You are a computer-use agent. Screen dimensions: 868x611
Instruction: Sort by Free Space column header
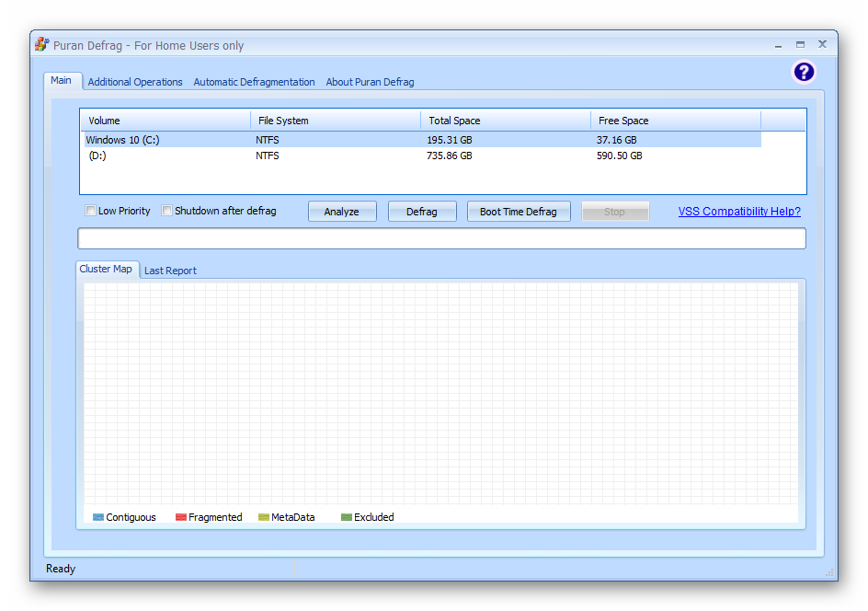pos(675,121)
